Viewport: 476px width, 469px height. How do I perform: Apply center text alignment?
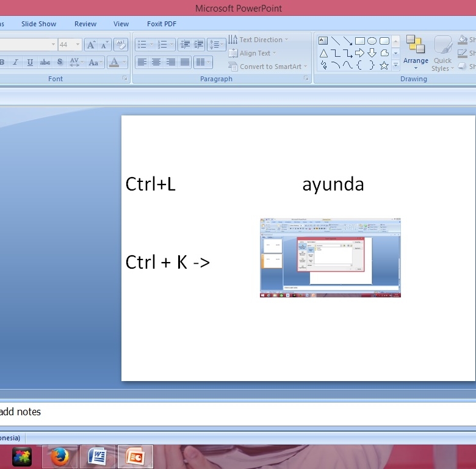[x=156, y=62]
